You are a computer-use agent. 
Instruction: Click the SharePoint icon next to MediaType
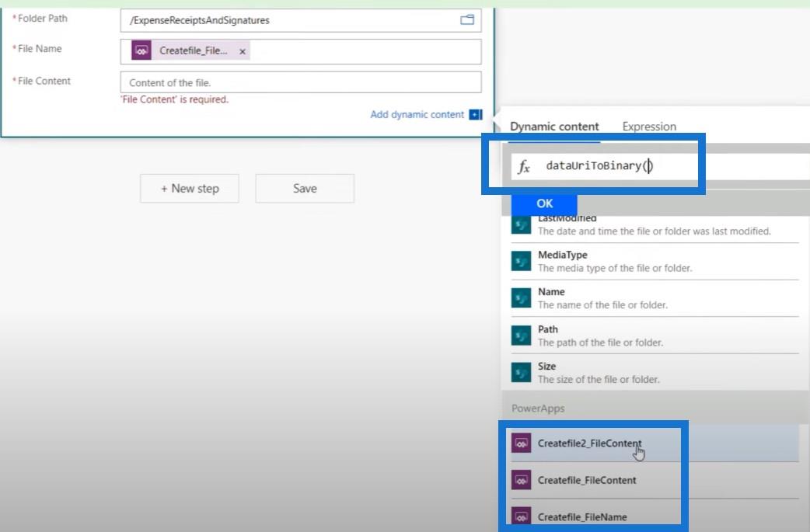pyautogui.click(x=521, y=261)
